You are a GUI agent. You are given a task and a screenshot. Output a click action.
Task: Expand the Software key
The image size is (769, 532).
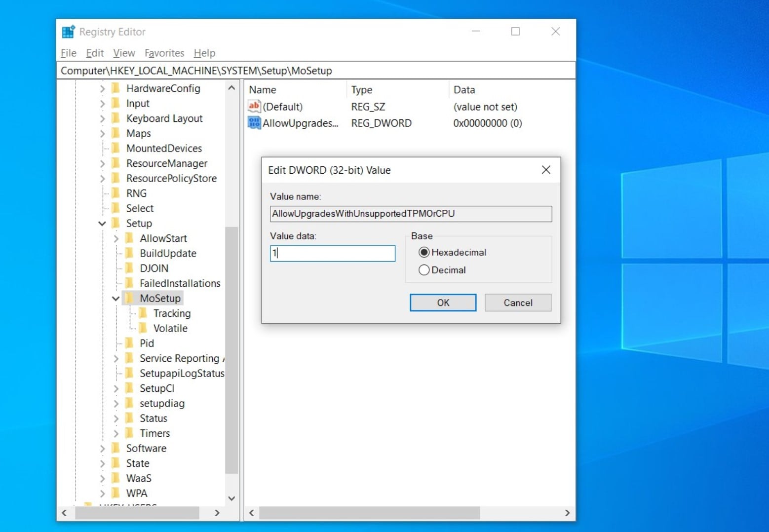click(x=102, y=448)
